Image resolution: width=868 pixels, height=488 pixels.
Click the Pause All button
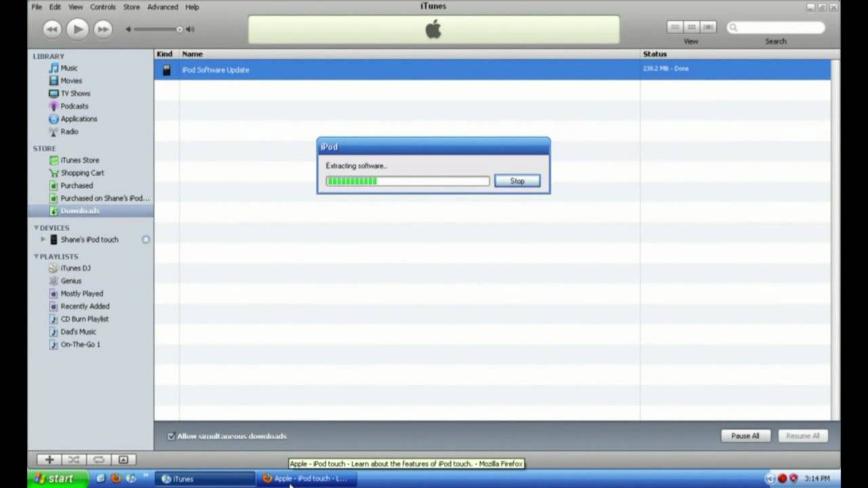(745, 436)
